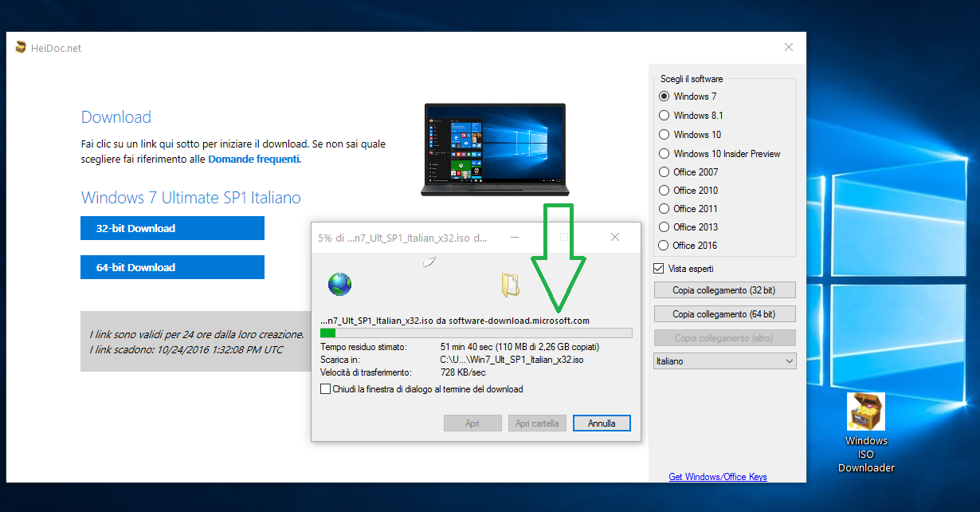Select the Windows 7 radio button
Screen dimensions: 980x512
[664, 96]
